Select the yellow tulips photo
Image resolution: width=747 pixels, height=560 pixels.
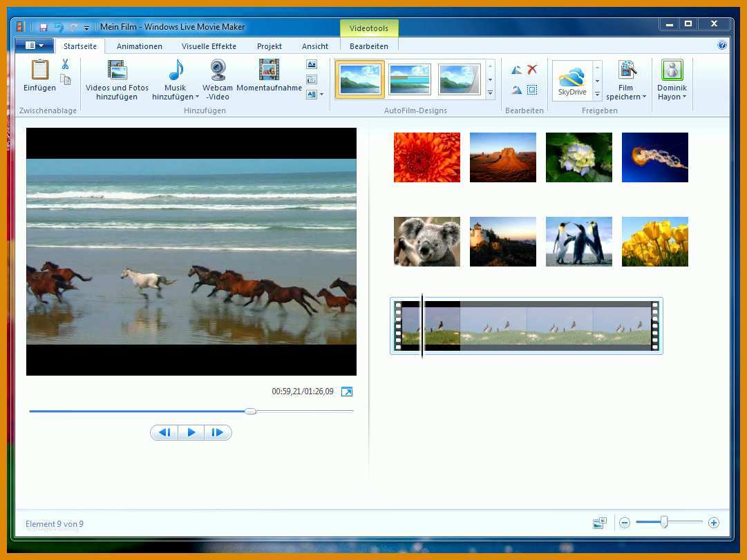(655, 242)
